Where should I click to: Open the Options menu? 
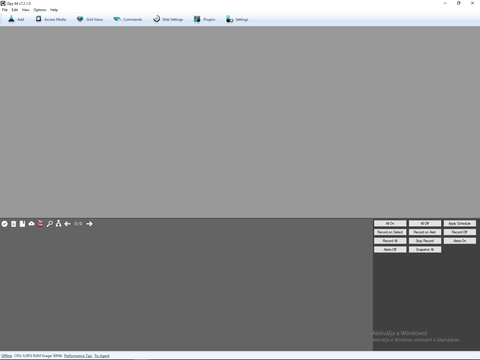(40, 10)
